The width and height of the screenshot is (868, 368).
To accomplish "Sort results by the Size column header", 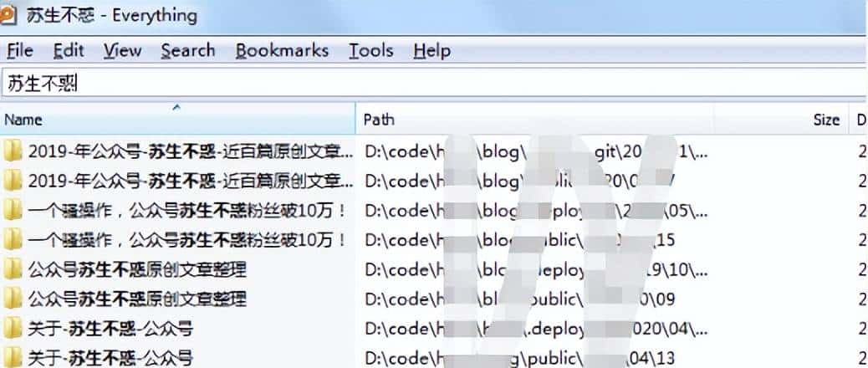I will pyautogui.click(x=782, y=119).
